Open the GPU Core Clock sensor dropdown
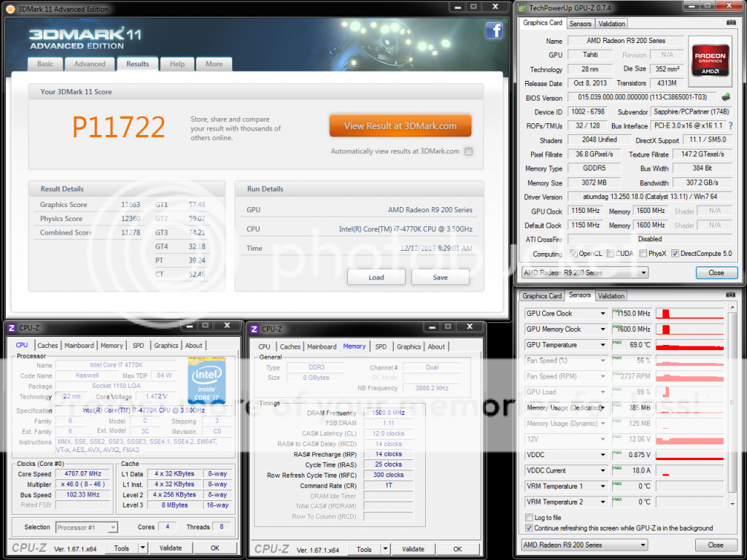Viewport: 747px width, 560px height. pyautogui.click(x=603, y=314)
